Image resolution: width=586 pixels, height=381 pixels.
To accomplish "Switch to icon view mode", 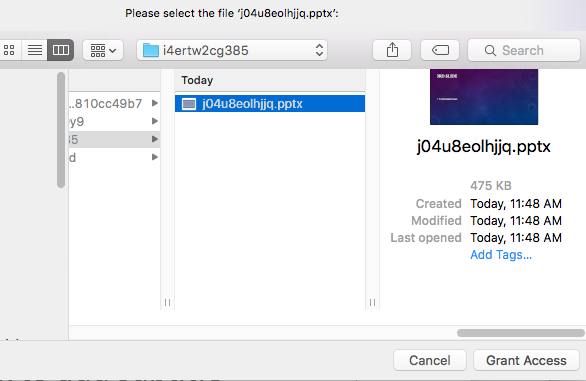I will (x=9, y=50).
